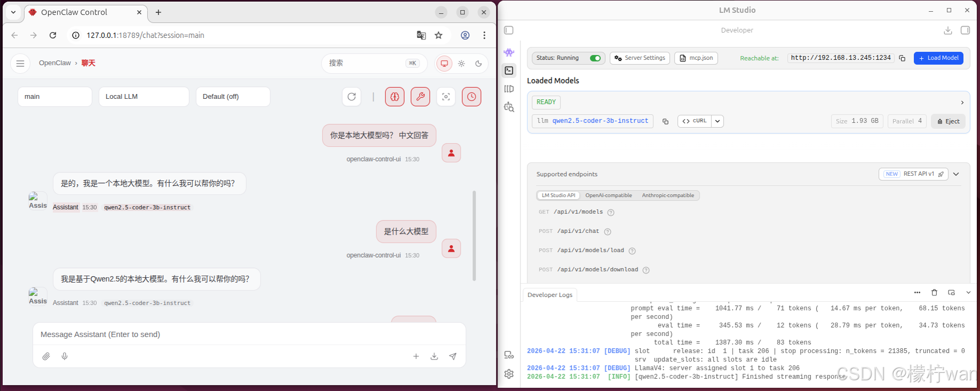Send the message with the paper plane icon
This screenshot has width=980, height=391.
[453, 356]
